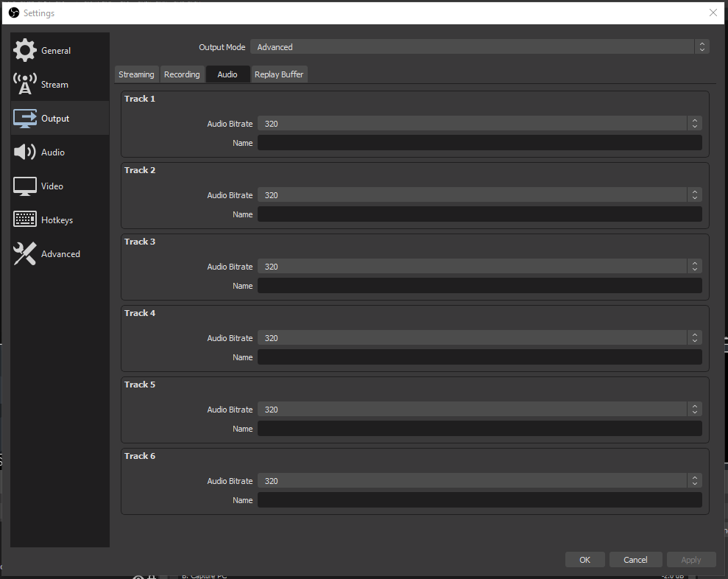Viewport: 728px width, 579px height.
Task: Select the Hotkeys label in sidebar
Action: [x=57, y=220]
